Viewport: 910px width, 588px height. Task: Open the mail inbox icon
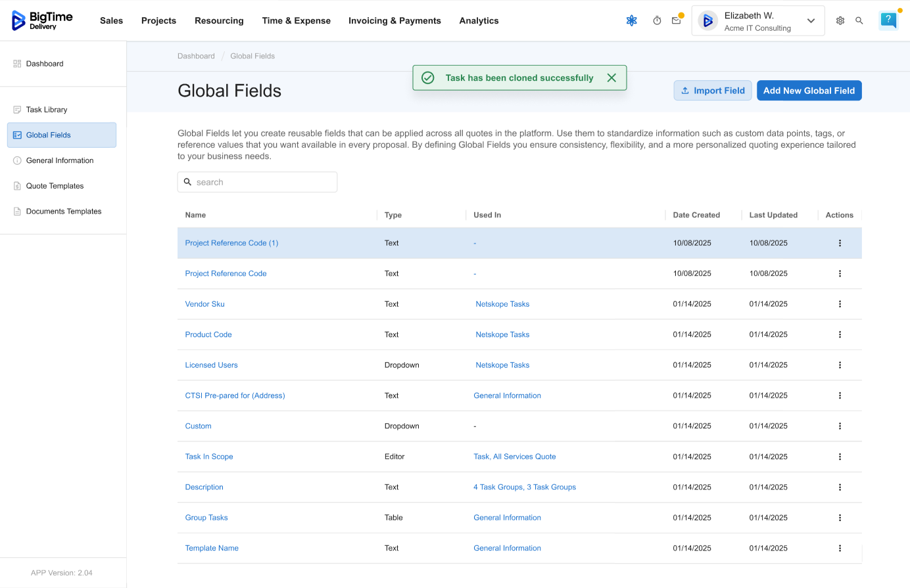pyautogui.click(x=676, y=21)
